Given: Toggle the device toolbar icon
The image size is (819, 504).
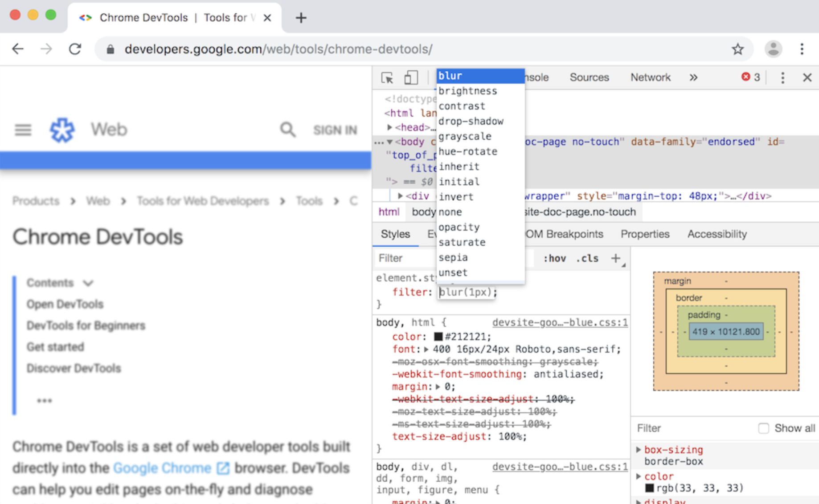Looking at the screenshot, I should click(411, 77).
